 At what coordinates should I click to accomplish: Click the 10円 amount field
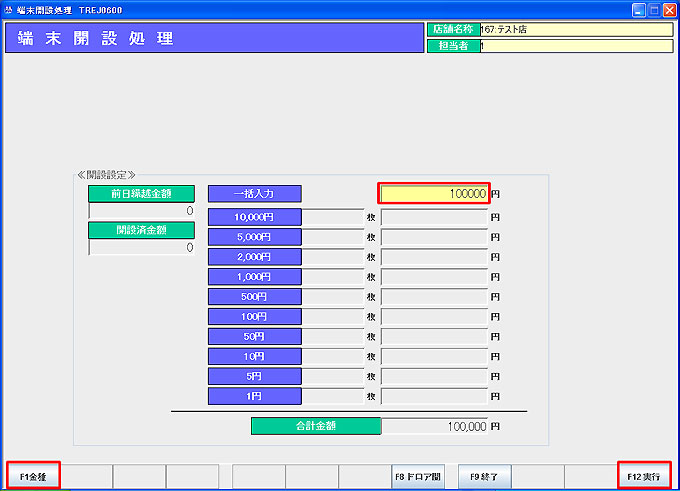434,357
